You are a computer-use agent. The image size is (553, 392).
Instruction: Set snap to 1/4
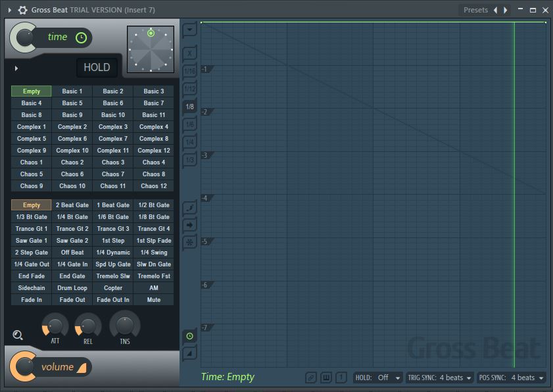click(x=190, y=142)
